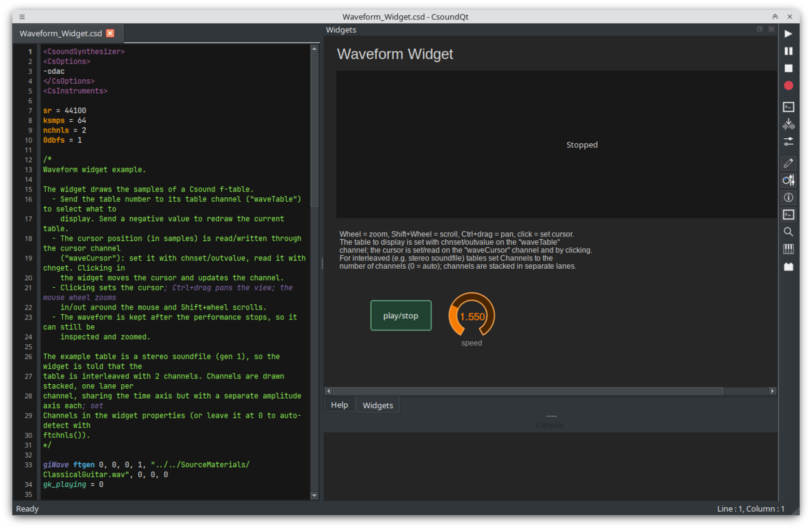
Task: Click the shade window double-chevron icon
Action: coord(775,16)
